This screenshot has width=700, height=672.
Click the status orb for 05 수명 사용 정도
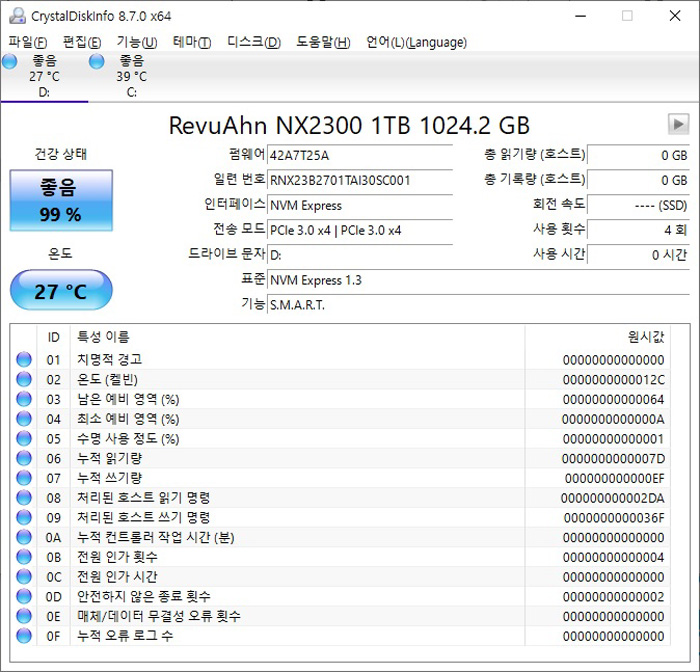pos(24,438)
